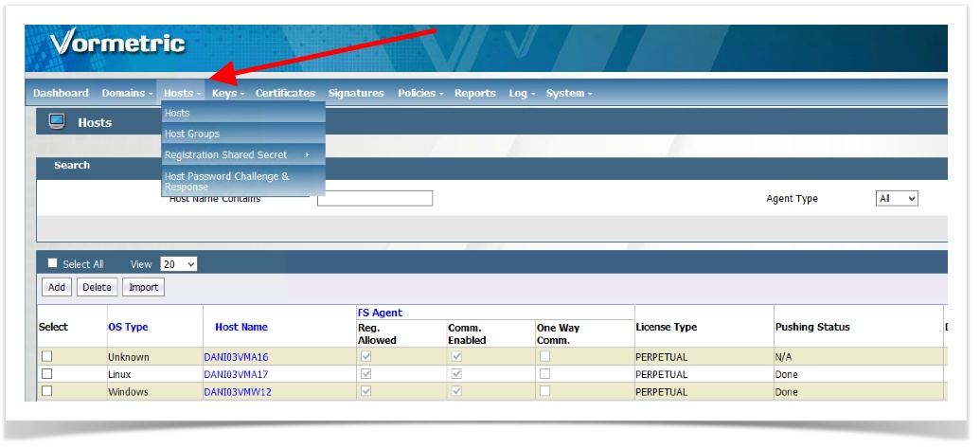Click in the Host Name Contains field
This screenshot has height=448, width=980.
point(375,199)
